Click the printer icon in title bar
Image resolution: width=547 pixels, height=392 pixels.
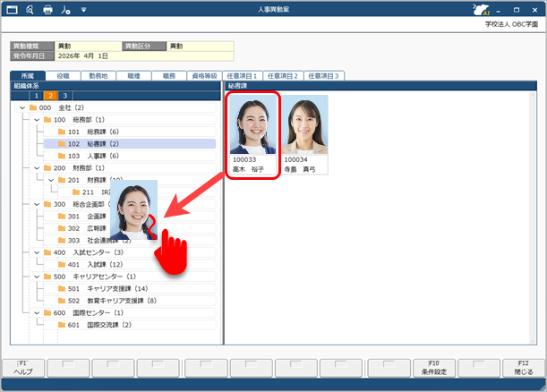click(47, 10)
